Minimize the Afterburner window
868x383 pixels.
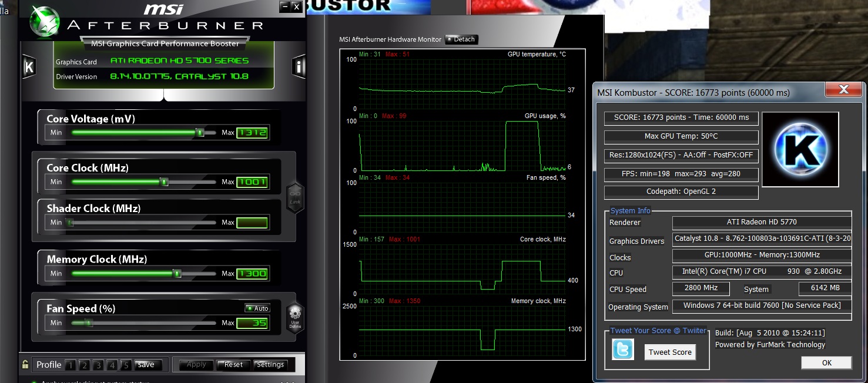(285, 6)
